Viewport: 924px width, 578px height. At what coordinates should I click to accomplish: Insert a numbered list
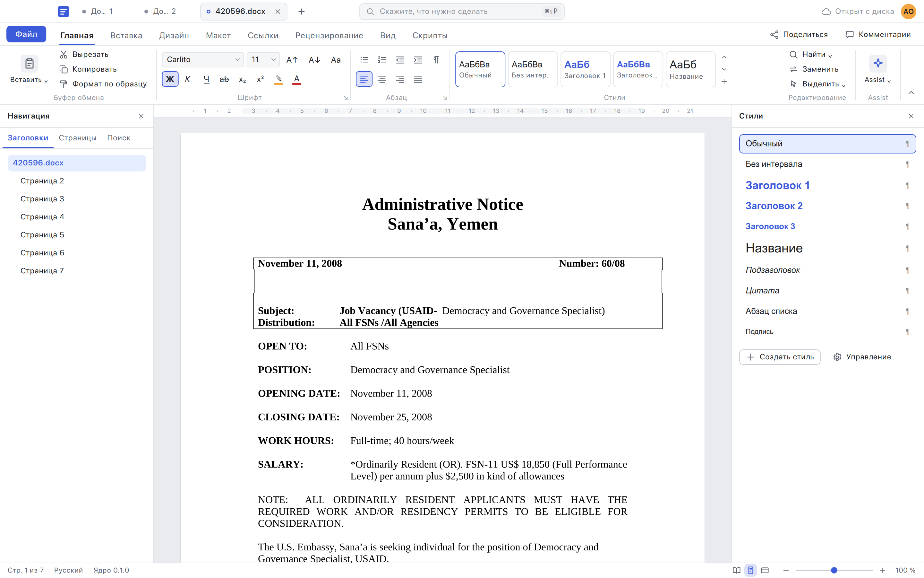click(382, 60)
